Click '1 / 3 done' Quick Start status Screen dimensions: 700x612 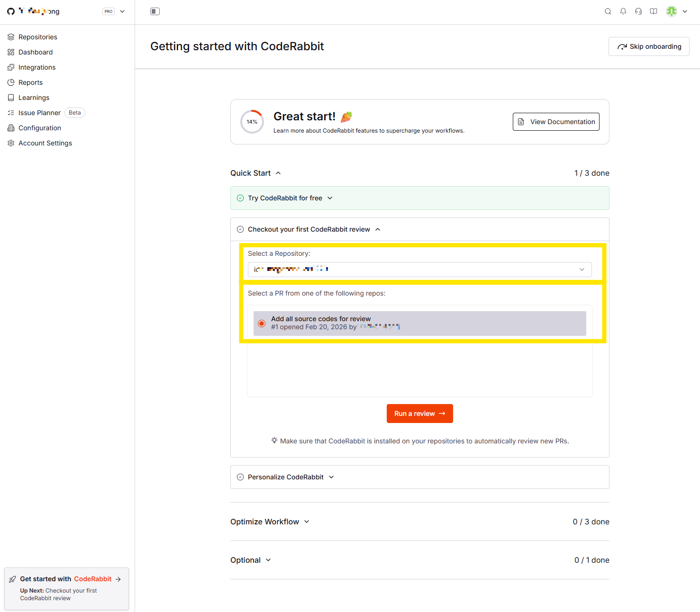tap(592, 173)
